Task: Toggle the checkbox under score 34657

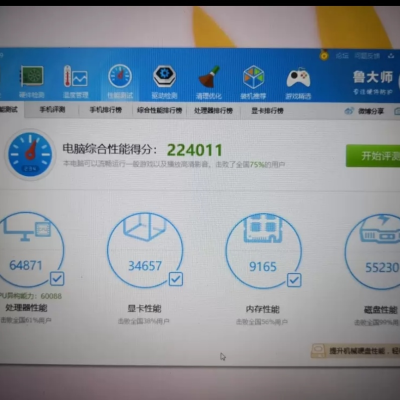Action: coord(176,279)
